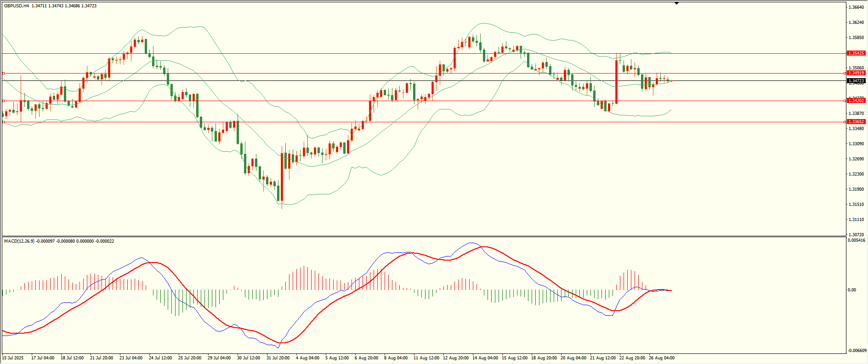Viewport: 868px width, 364px height.
Task: Click the 26 Aug 04:00 time axis label
Action: point(661,358)
